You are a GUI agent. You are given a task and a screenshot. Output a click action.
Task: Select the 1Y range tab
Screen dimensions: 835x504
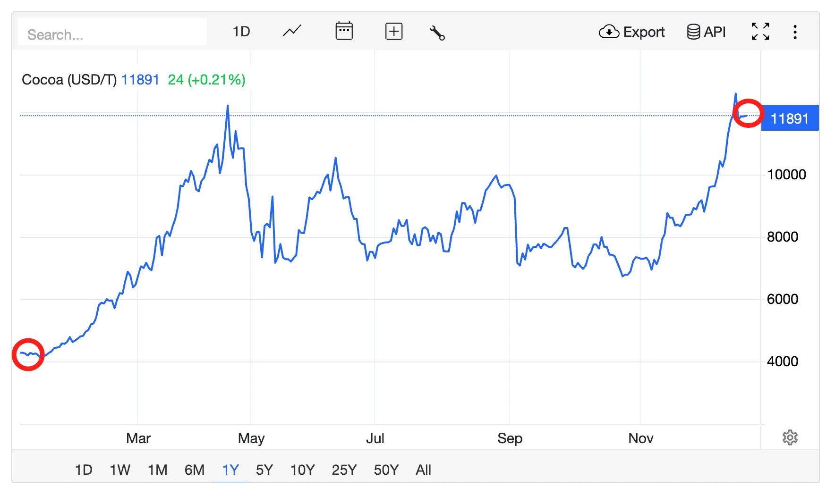230,470
